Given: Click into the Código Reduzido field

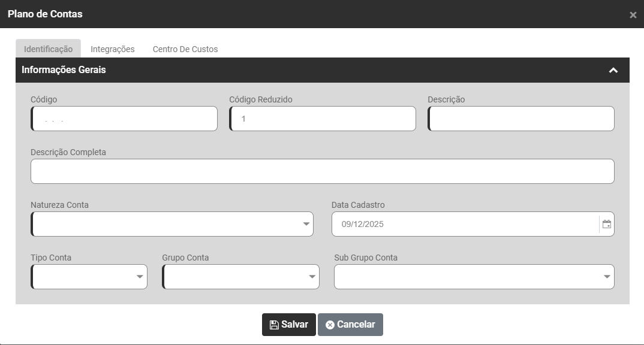Looking at the screenshot, I should [323, 119].
